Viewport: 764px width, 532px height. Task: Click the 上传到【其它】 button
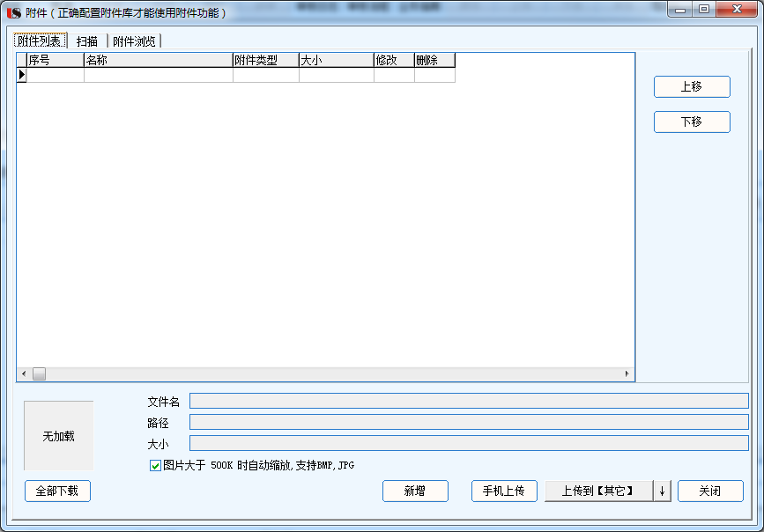point(598,491)
